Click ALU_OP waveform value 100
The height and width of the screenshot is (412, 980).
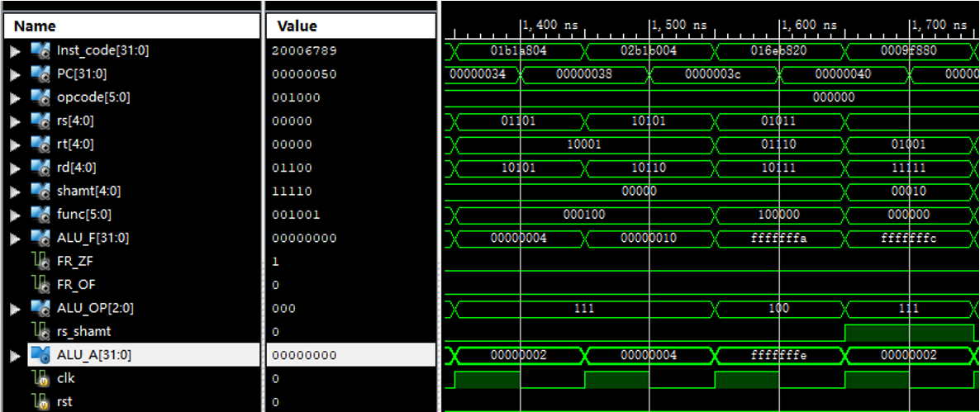click(x=778, y=308)
